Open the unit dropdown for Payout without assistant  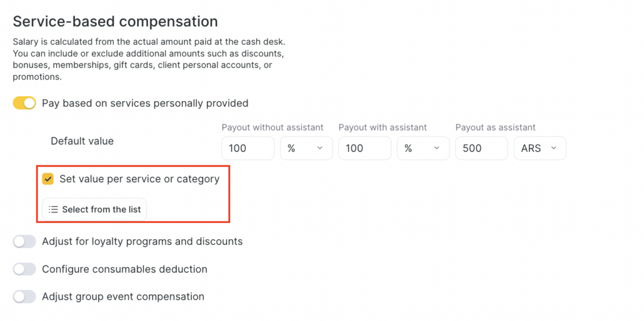click(x=305, y=149)
